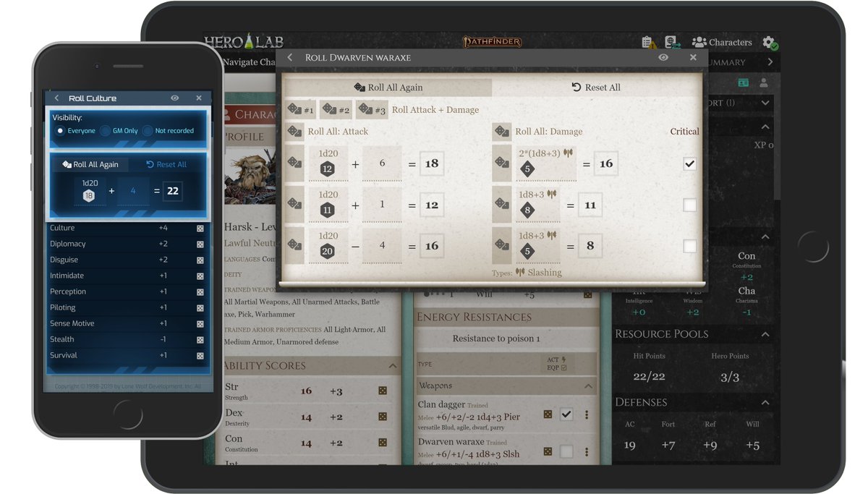Screen dimensions: 868x494
Task: Roll the Diplomacy skill dice on phone
Action: [200, 244]
